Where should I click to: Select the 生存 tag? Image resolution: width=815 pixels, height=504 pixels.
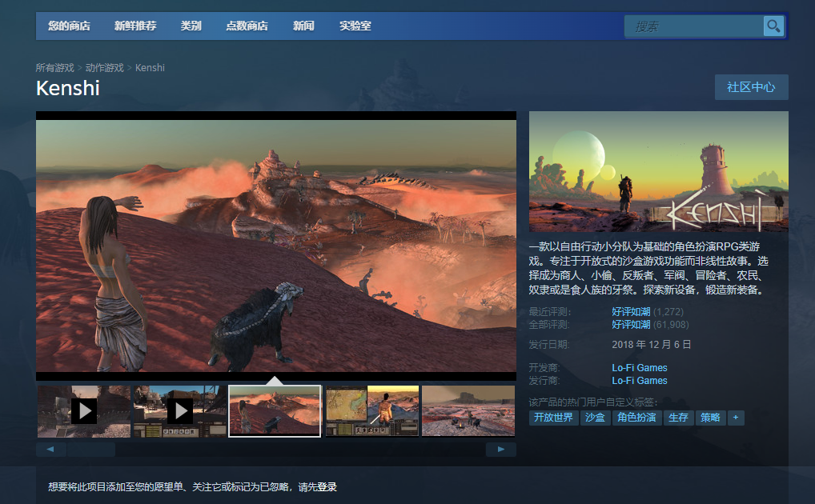(x=678, y=418)
